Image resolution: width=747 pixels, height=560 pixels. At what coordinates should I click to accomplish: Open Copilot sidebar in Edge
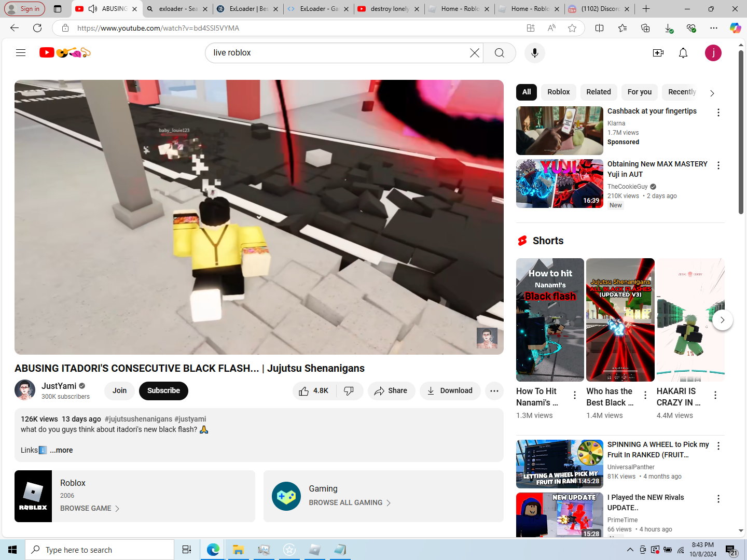[x=735, y=28]
